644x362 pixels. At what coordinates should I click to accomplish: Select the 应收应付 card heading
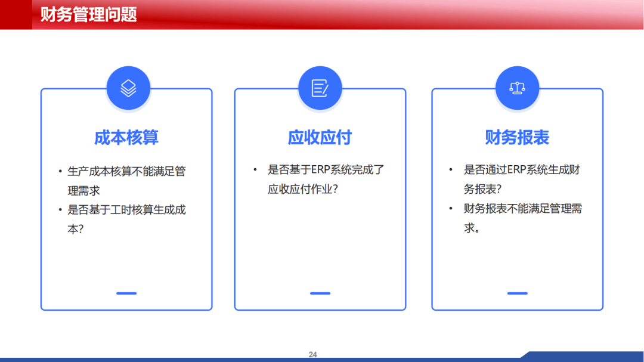click(320, 138)
